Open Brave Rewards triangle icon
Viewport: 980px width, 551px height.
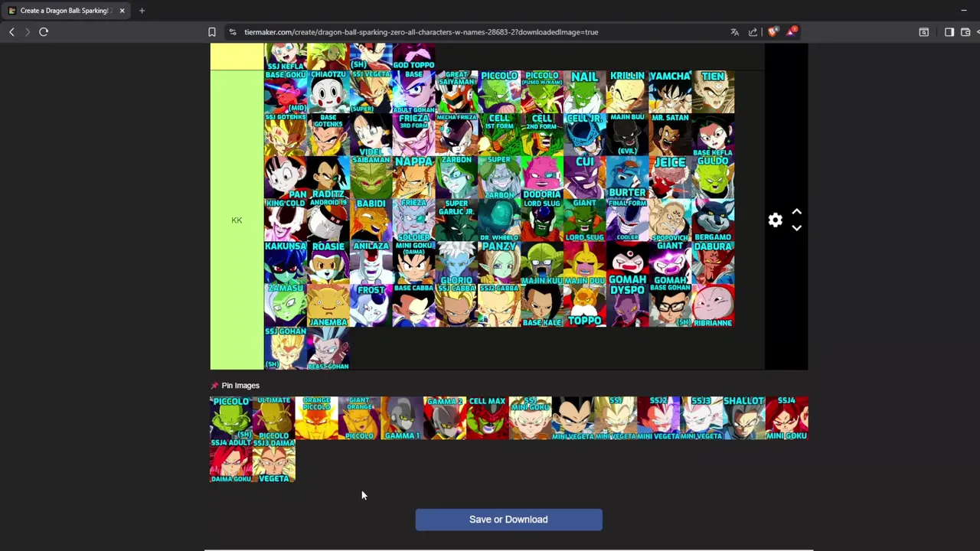point(791,32)
